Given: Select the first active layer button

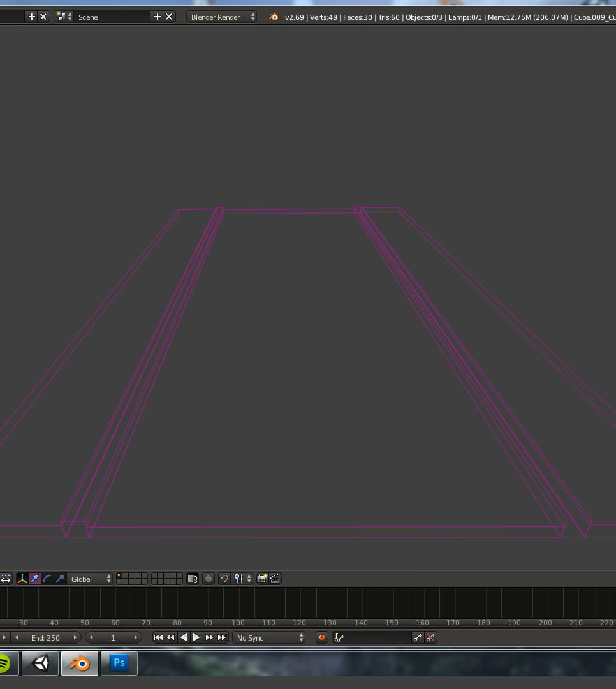Looking at the screenshot, I should [119, 575].
